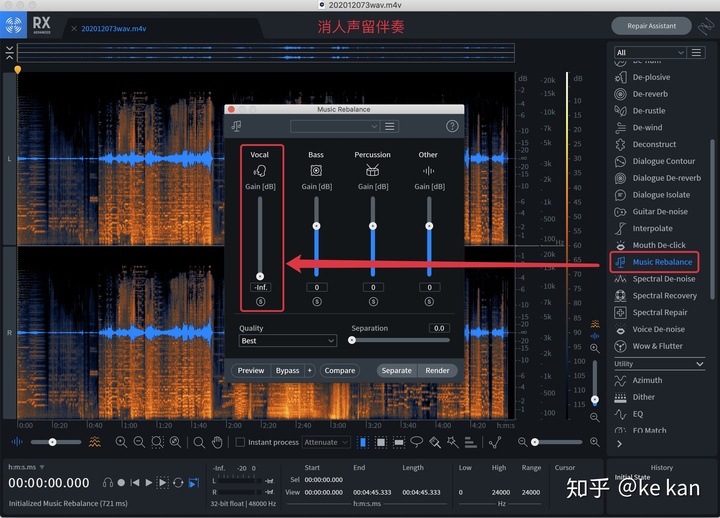Open the Spectral De-noise module
The width and height of the screenshot is (720, 518).
(x=655, y=279)
